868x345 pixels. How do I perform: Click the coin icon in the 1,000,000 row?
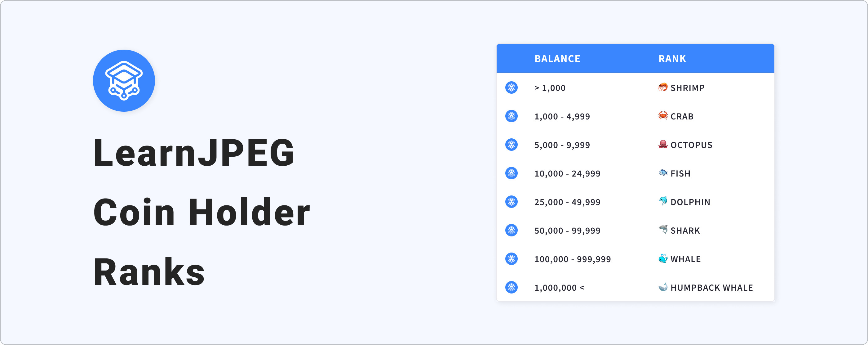coord(511,287)
